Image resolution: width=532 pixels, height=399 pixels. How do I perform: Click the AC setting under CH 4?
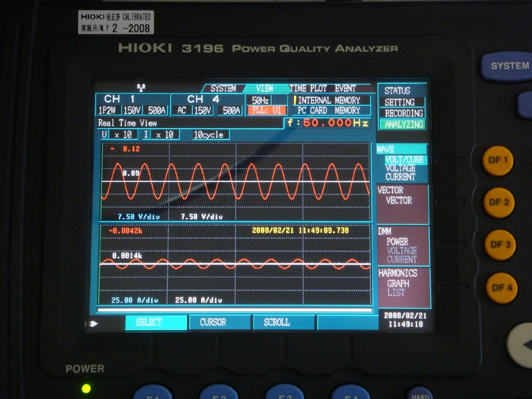181,111
